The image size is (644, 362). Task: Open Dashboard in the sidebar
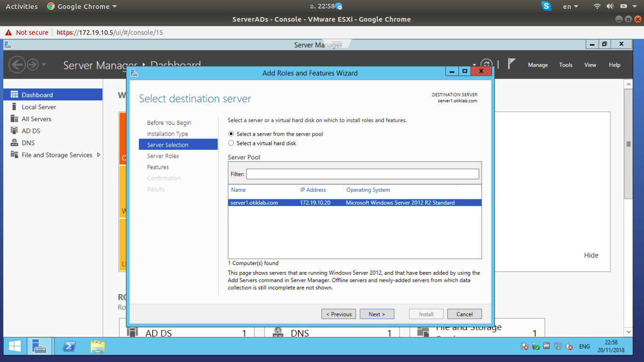click(x=53, y=95)
